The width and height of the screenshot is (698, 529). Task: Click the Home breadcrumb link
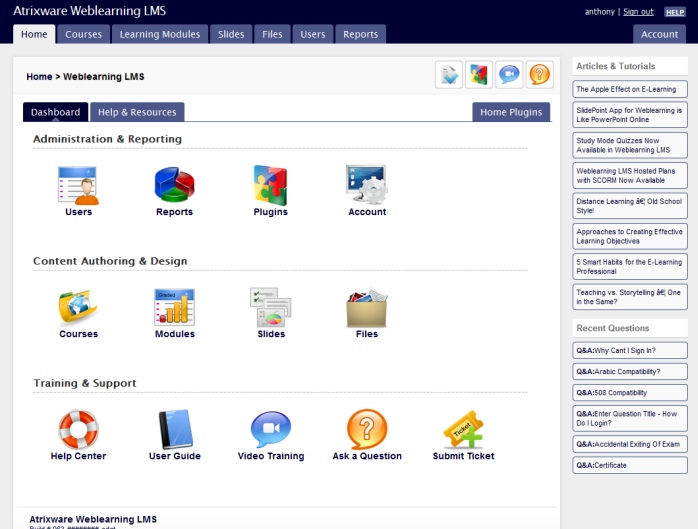(x=39, y=77)
